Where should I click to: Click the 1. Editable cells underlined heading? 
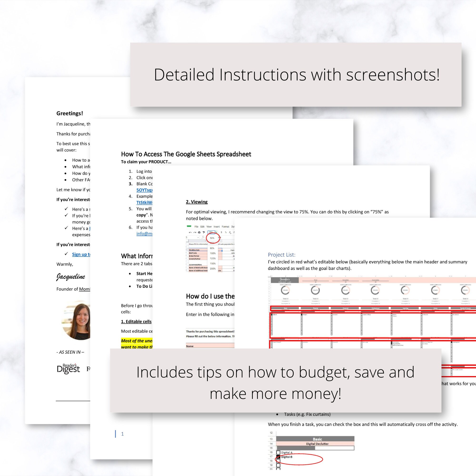point(136,322)
